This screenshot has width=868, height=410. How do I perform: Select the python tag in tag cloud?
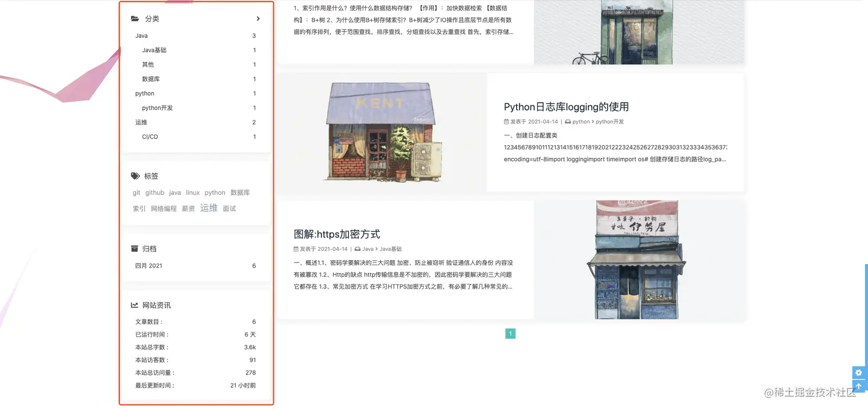coord(215,193)
